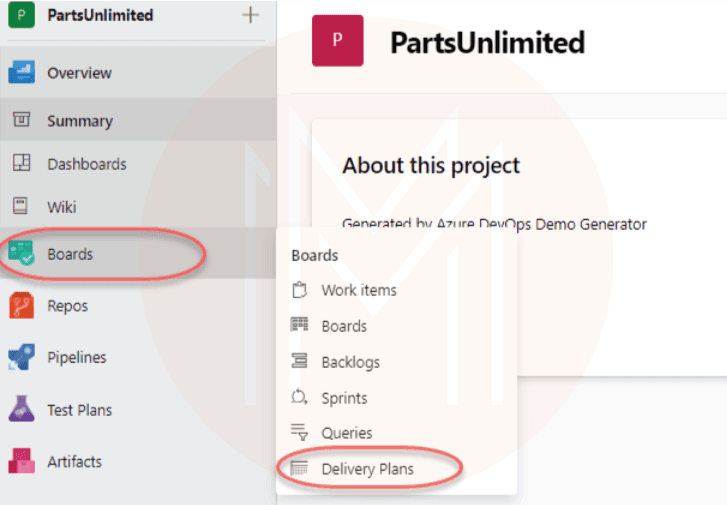
Task: Click the Work items clipboard icon
Action: [299, 290]
